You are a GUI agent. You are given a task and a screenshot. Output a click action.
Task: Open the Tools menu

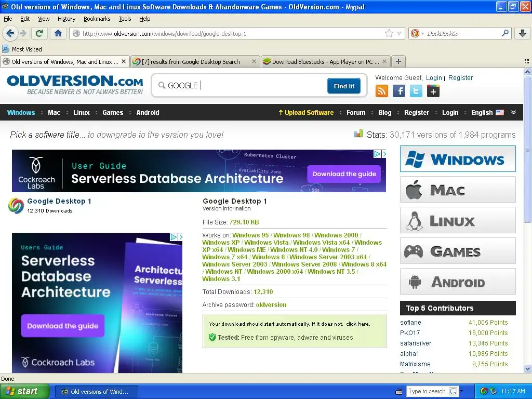click(x=125, y=19)
